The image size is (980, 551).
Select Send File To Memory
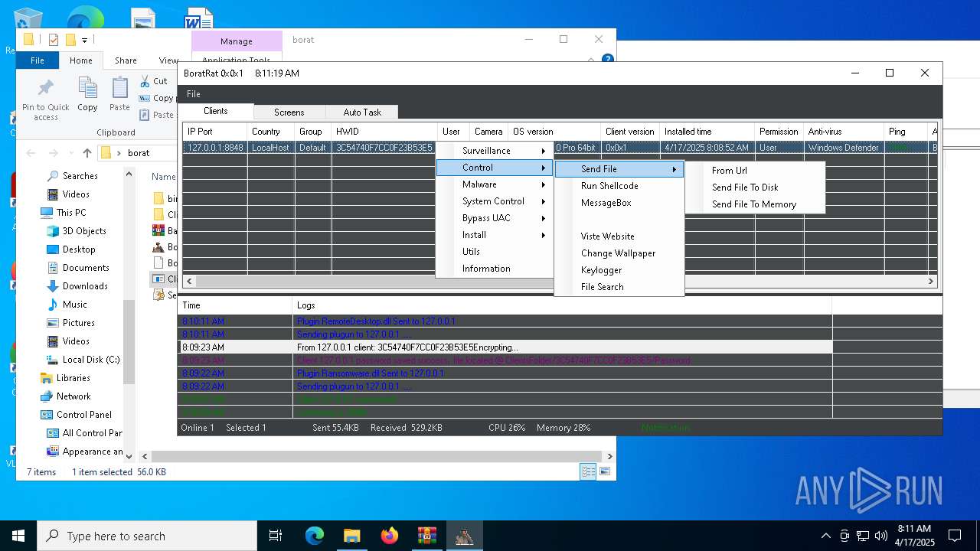click(x=755, y=204)
